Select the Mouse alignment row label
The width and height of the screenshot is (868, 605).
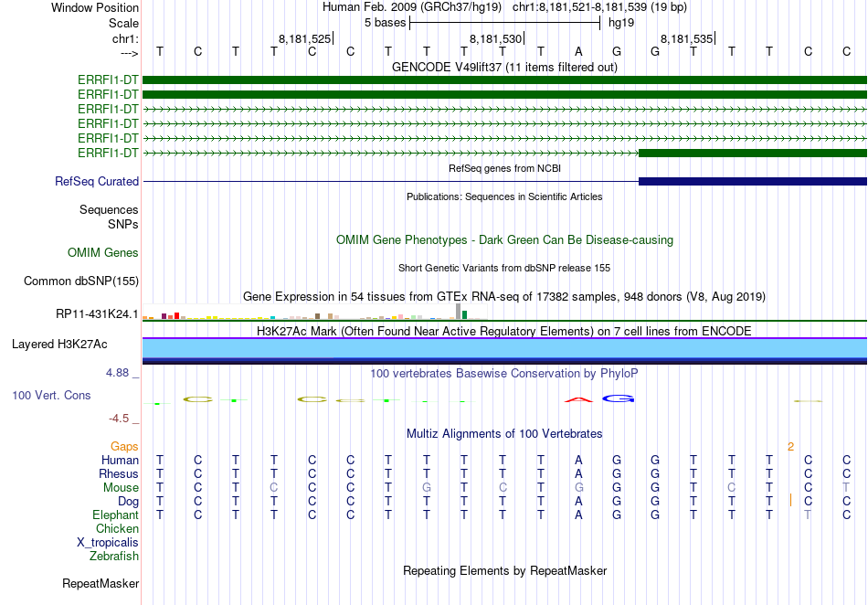pyautogui.click(x=121, y=488)
